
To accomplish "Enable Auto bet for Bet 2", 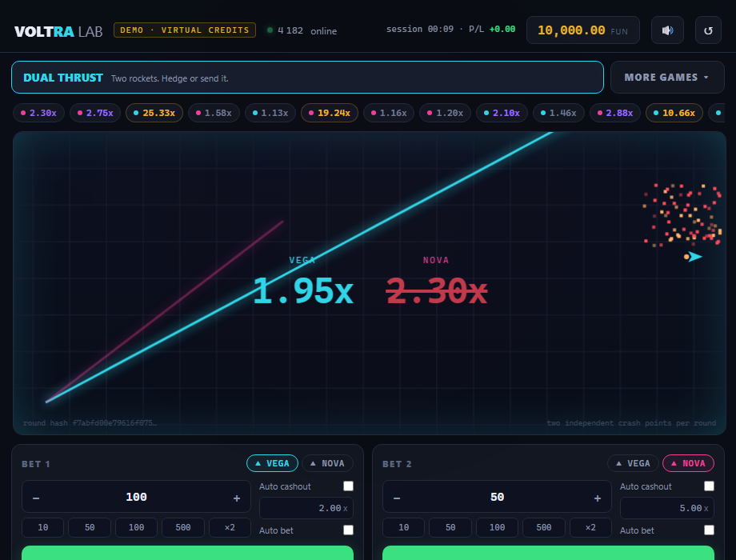I will click(710, 530).
